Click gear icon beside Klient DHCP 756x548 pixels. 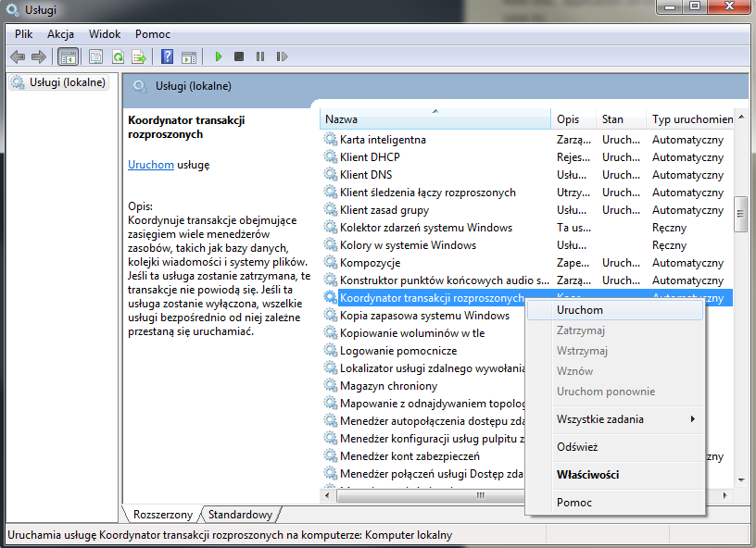click(x=330, y=157)
